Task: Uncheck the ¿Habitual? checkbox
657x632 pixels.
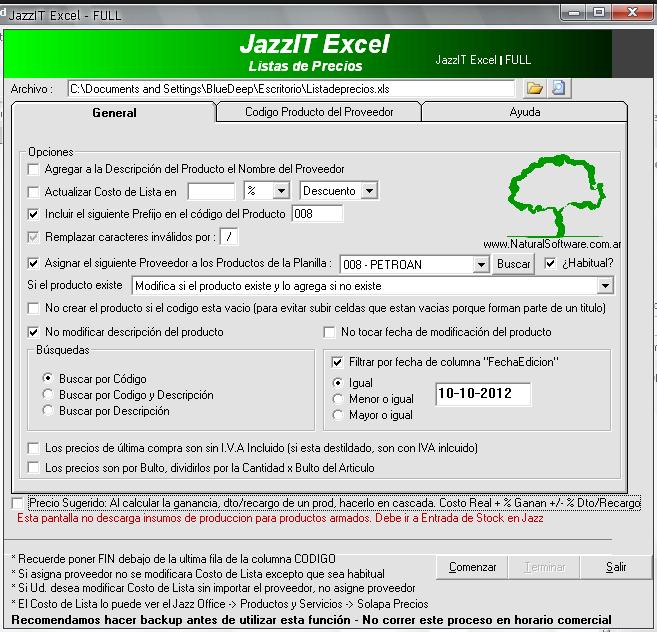Action: (x=550, y=263)
